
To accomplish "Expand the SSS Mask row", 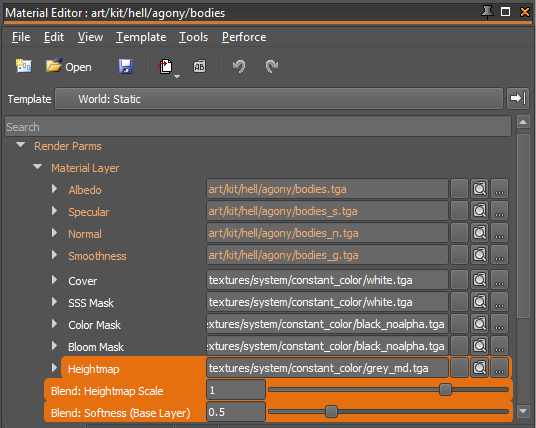I will (54, 302).
